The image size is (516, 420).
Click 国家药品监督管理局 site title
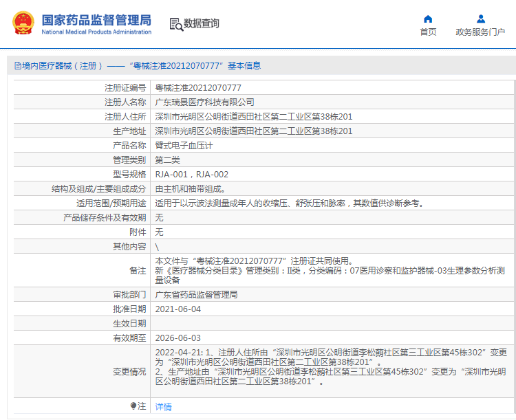point(96,20)
